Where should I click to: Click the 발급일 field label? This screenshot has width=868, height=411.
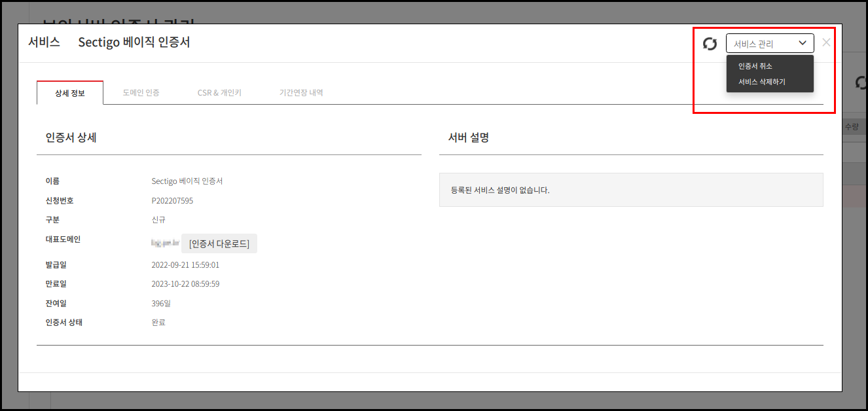[x=56, y=265]
